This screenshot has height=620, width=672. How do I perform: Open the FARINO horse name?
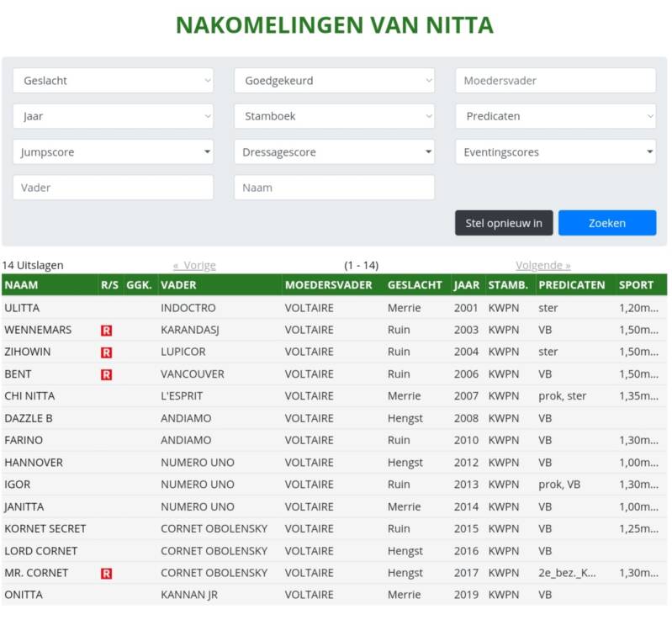coord(24,440)
